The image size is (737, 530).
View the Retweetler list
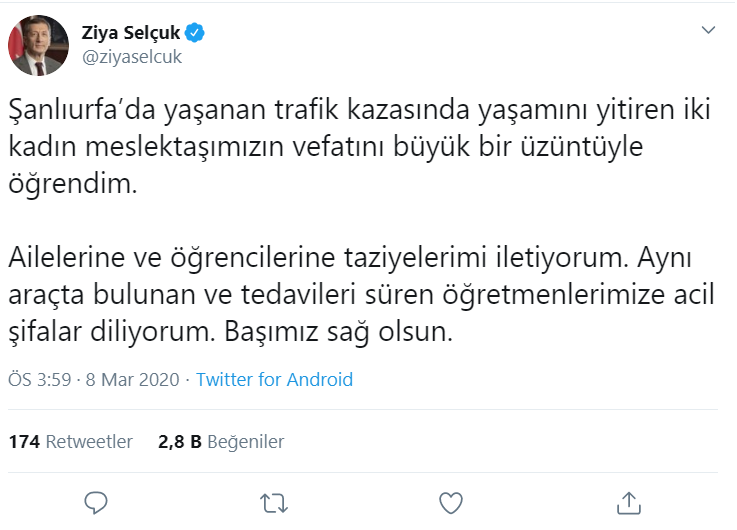tap(93, 441)
